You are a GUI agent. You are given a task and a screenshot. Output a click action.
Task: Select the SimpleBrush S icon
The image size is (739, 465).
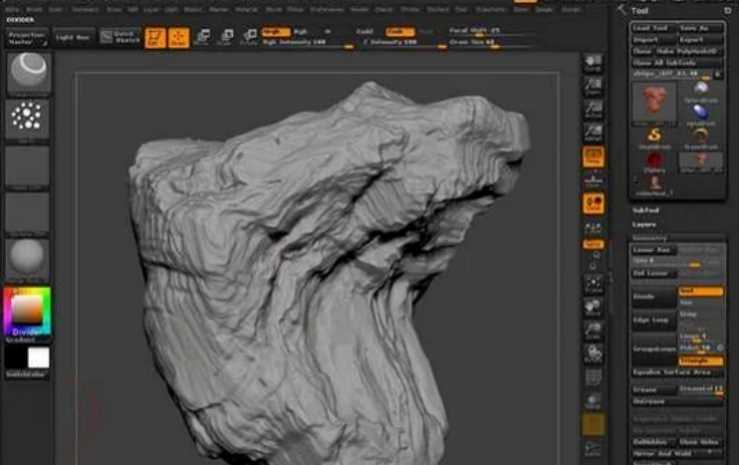coord(655,139)
